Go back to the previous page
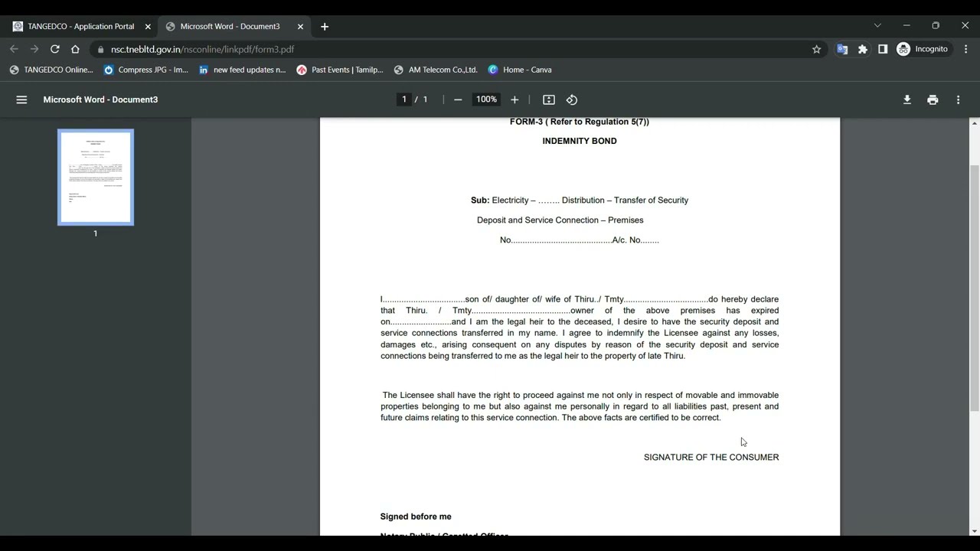The height and width of the screenshot is (551, 980). 14,49
